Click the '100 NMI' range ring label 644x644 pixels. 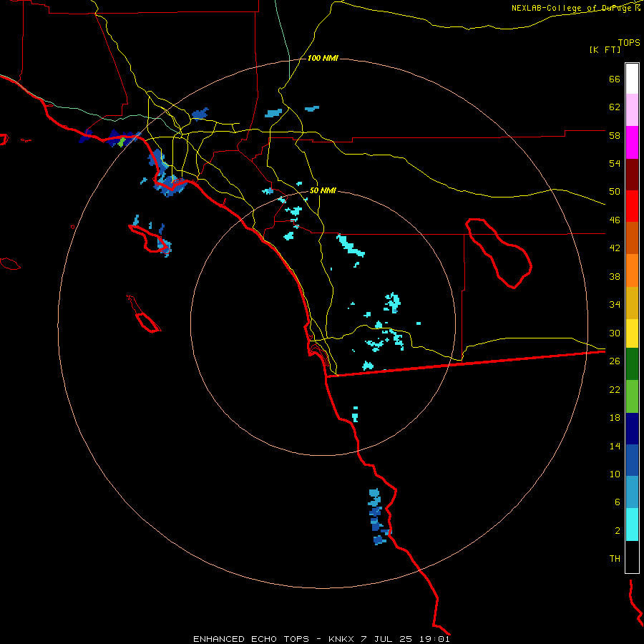click(x=323, y=59)
